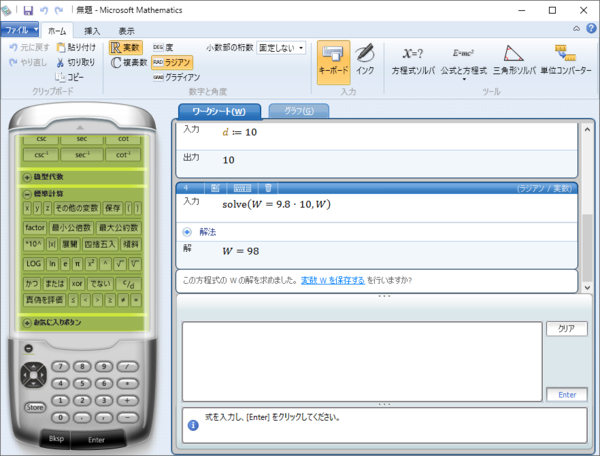600x456 pixels.
Task: Click the コピー copy button
Action: coord(69,77)
